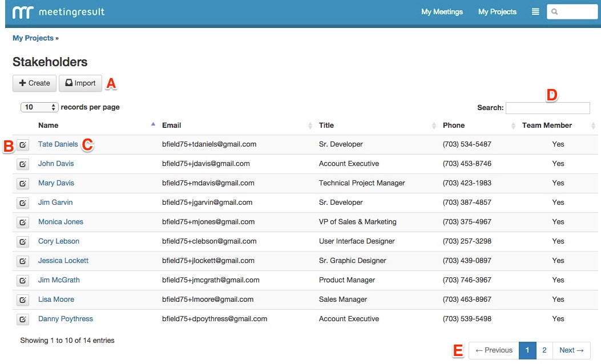Click the Import button
Image resolution: width=601 pixels, height=364 pixels.
(80, 83)
